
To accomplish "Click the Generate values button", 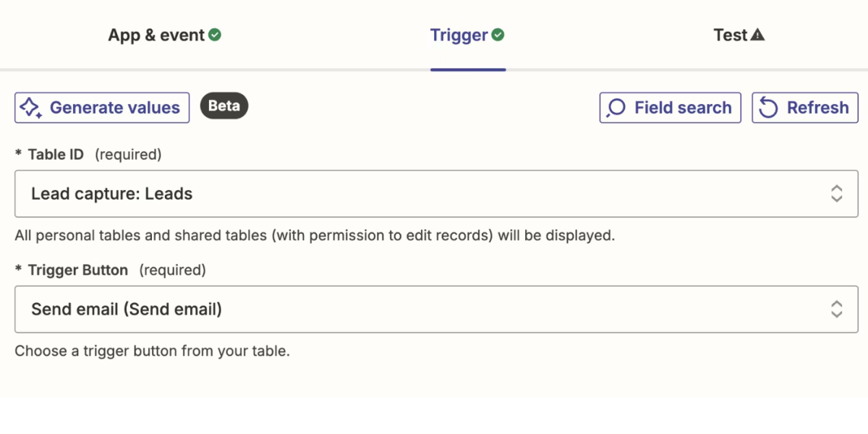I will pyautogui.click(x=102, y=108).
